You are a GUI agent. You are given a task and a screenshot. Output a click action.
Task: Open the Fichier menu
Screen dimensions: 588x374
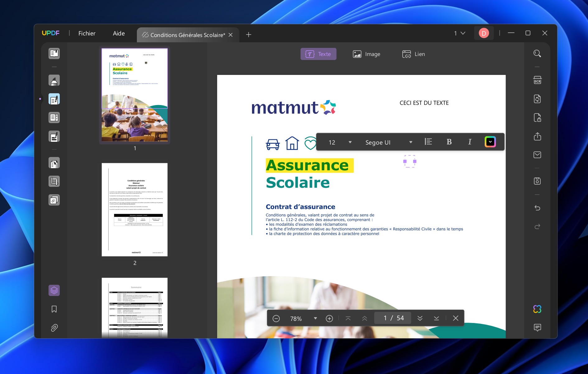[x=87, y=33]
